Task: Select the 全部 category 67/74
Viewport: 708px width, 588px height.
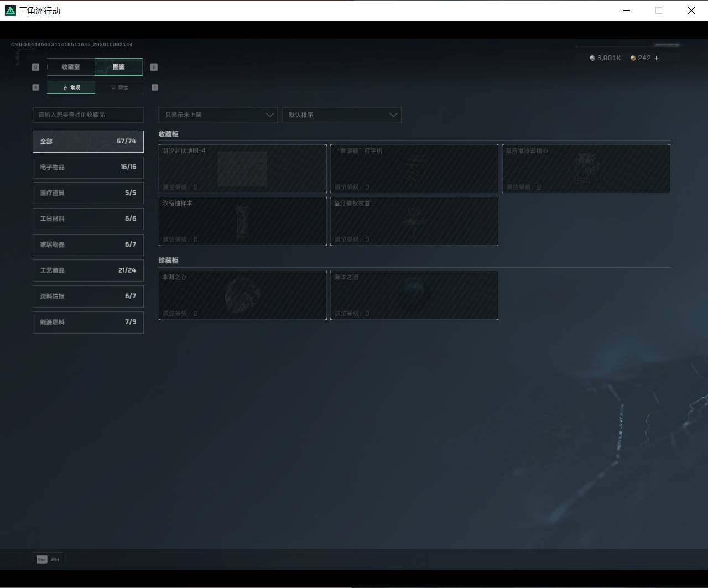Action: pos(88,142)
